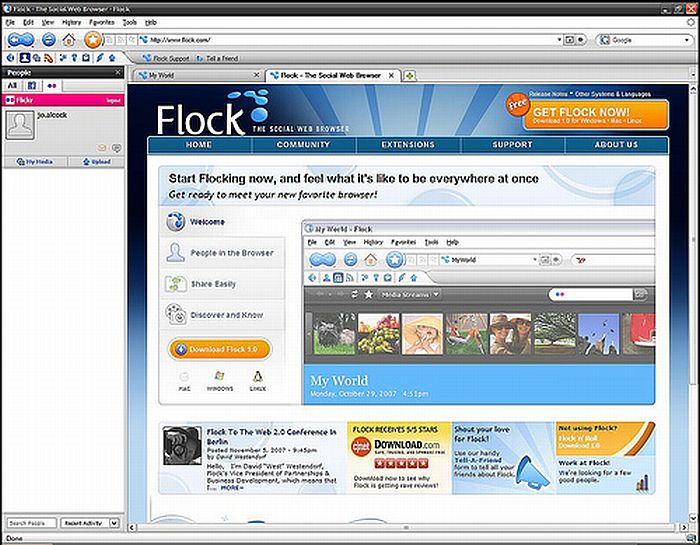Click the feed indicator icon right of address bar
Image resolution: width=700 pixels, height=545 pixels.
point(580,40)
